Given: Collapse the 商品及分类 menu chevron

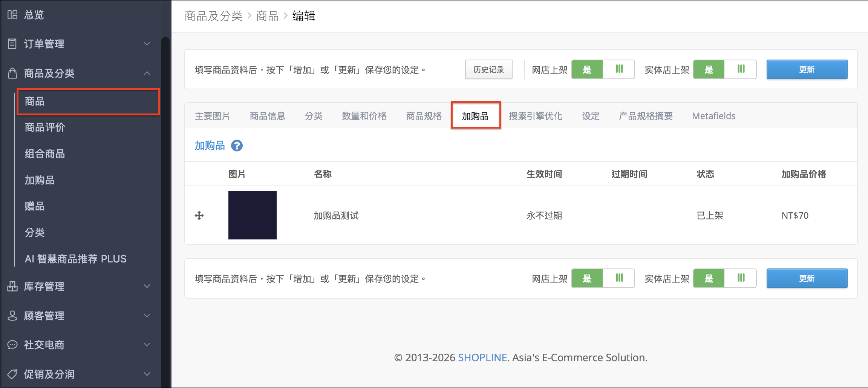Looking at the screenshot, I should click(x=147, y=73).
